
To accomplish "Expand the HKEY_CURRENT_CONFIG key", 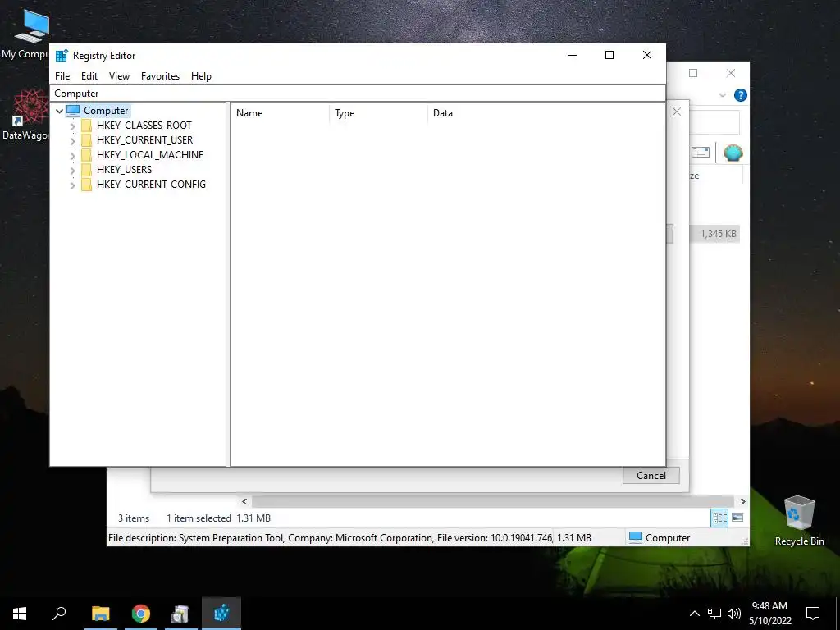I will [x=72, y=185].
